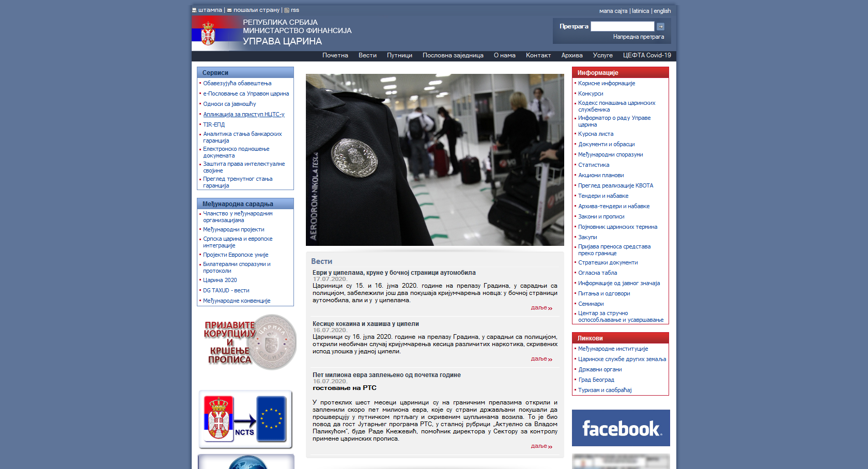This screenshot has width=868, height=469.
Task: Switch the site language to english
Action: (662, 11)
